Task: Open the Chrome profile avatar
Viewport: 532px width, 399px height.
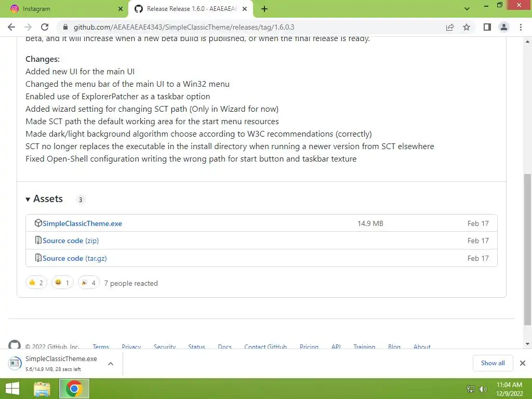Action: coord(504,27)
